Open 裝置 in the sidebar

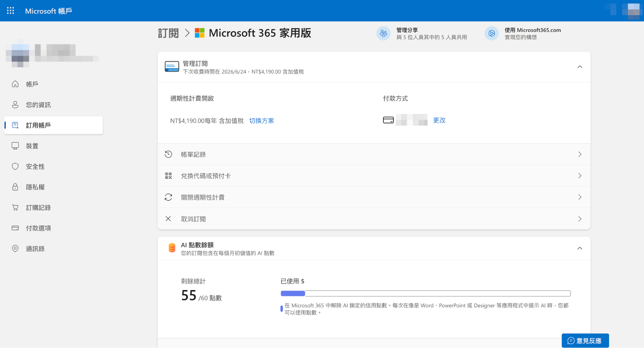tap(53, 146)
